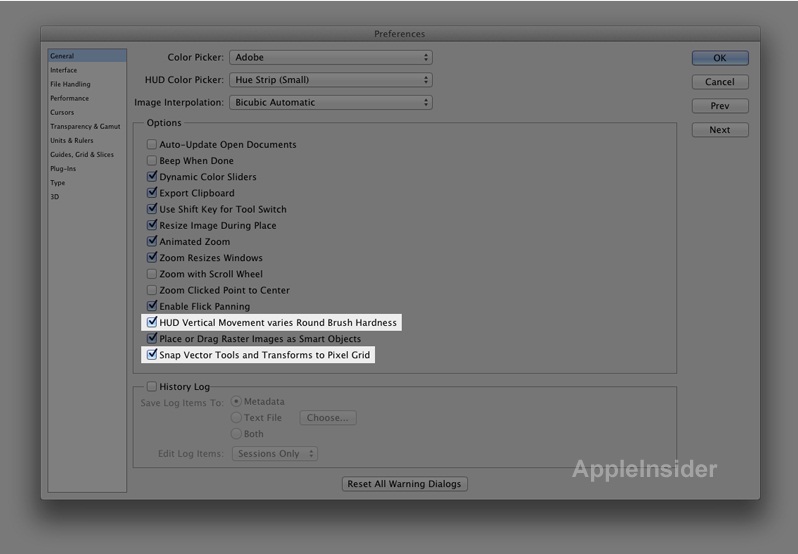Click Reset All Warning Dialogs
Screen dimensions: 798x554
(x=405, y=484)
